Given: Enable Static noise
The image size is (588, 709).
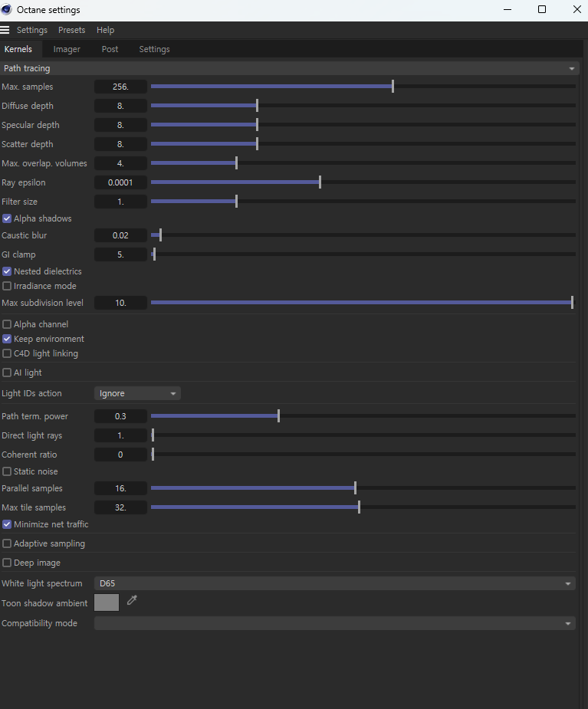Looking at the screenshot, I should (7, 471).
